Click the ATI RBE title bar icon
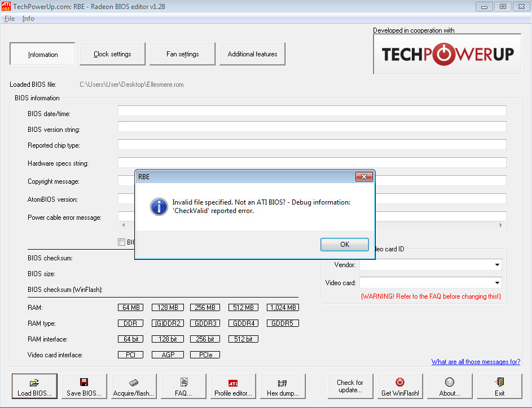 [x=6, y=6]
